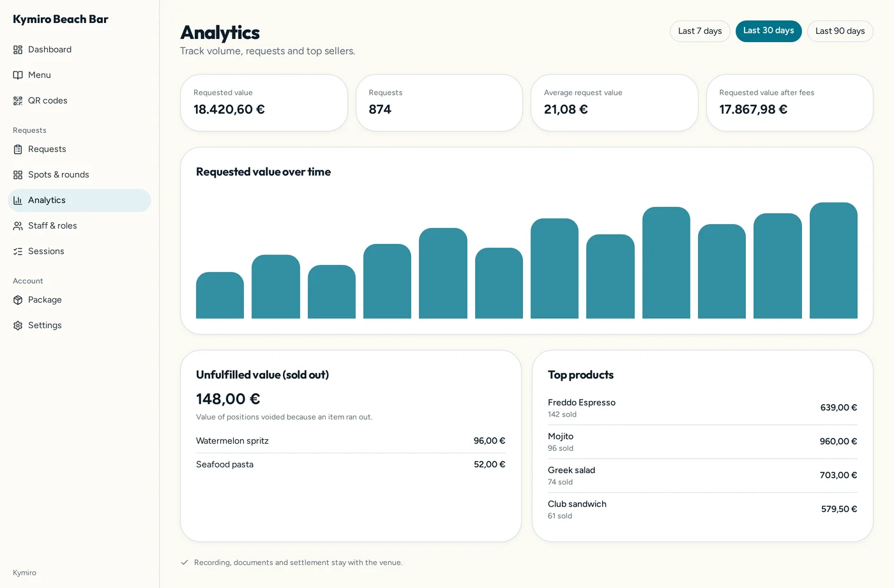Click the Sessions checklist icon
Viewport: 894px width, 588px height.
click(18, 252)
